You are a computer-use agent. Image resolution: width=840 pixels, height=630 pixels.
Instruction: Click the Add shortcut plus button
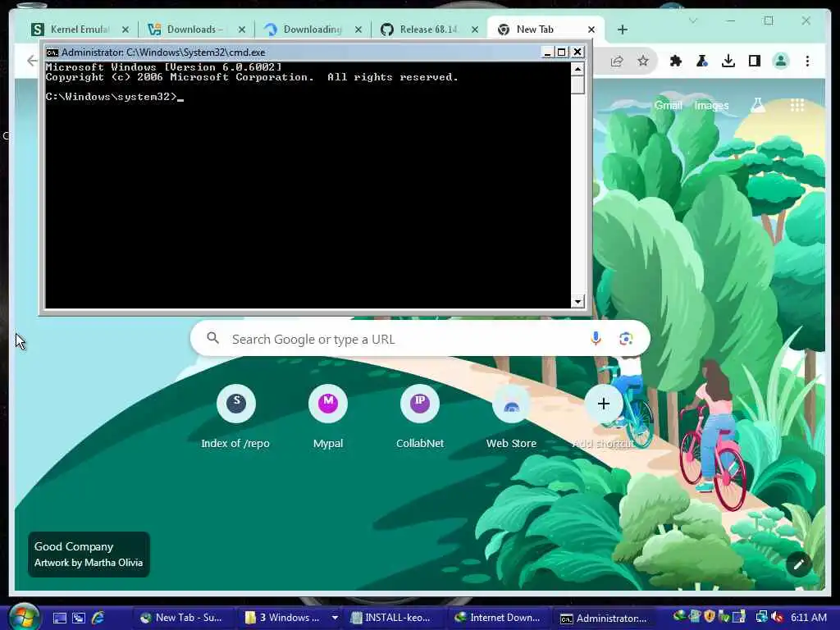tap(603, 404)
